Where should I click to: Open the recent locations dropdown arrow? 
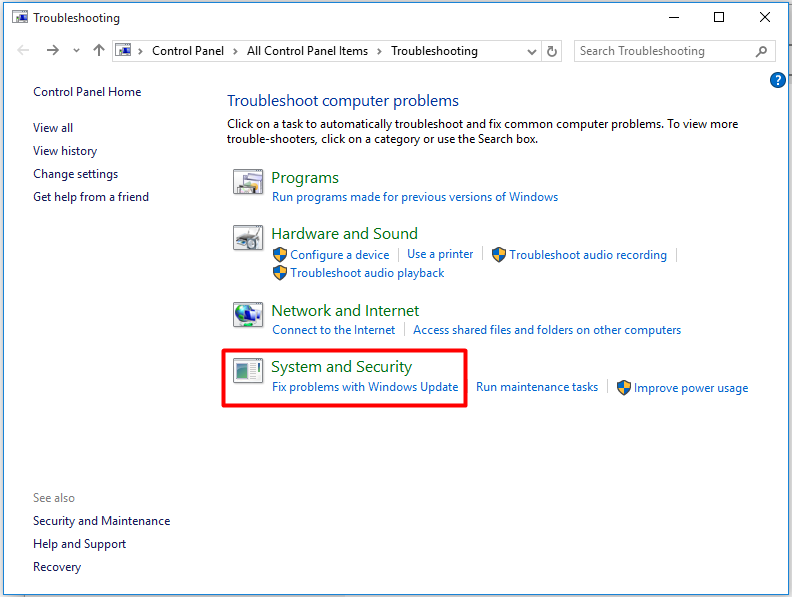tap(76, 51)
